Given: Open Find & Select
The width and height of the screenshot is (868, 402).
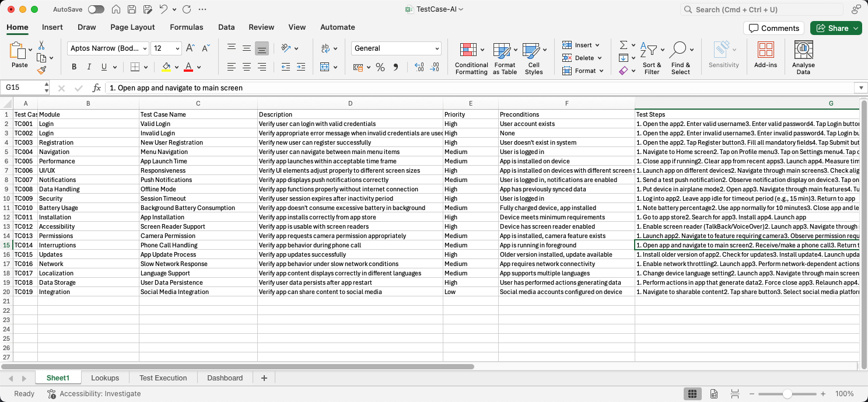Looking at the screenshot, I should (x=680, y=58).
